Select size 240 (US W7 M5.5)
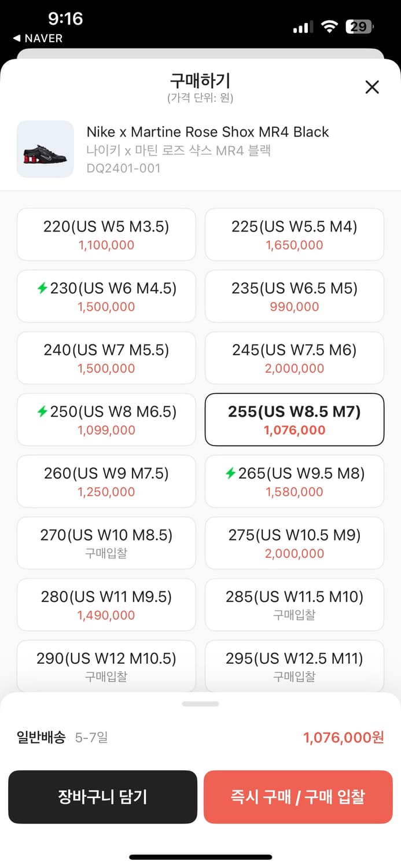 pyautogui.click(x=106, y=358)
